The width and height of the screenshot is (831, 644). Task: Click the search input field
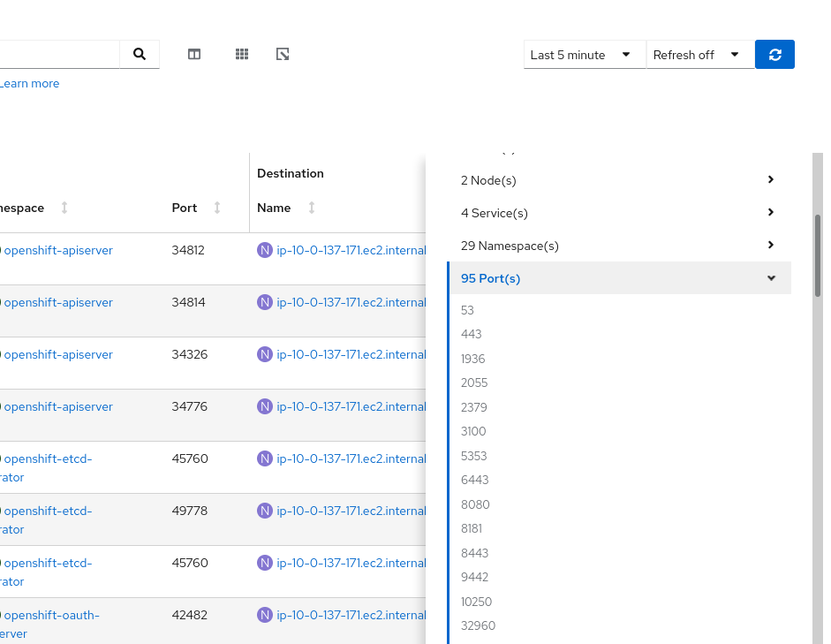coord(57,54)
